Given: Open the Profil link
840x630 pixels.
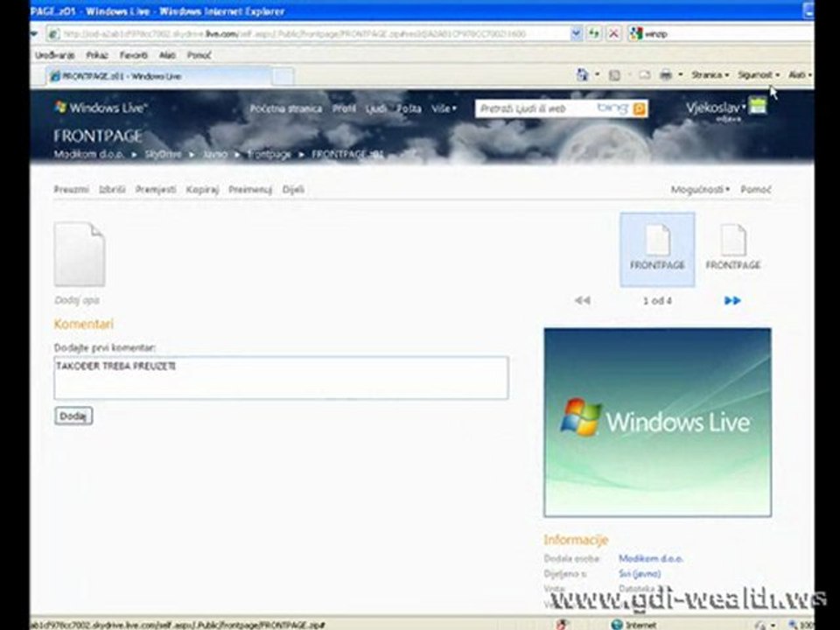Looking at the screenshot, I should pyautogui.click(x=343, y=108).
